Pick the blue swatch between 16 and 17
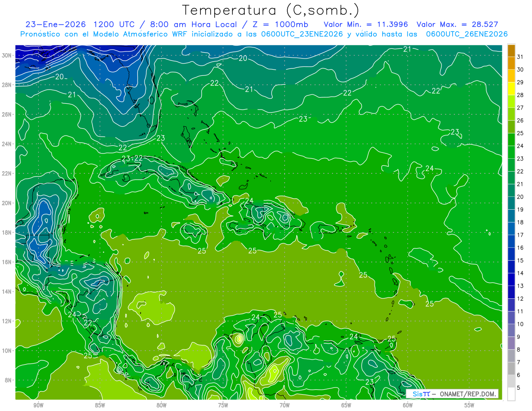Screen dimensions: 532x411 point(511,241)
